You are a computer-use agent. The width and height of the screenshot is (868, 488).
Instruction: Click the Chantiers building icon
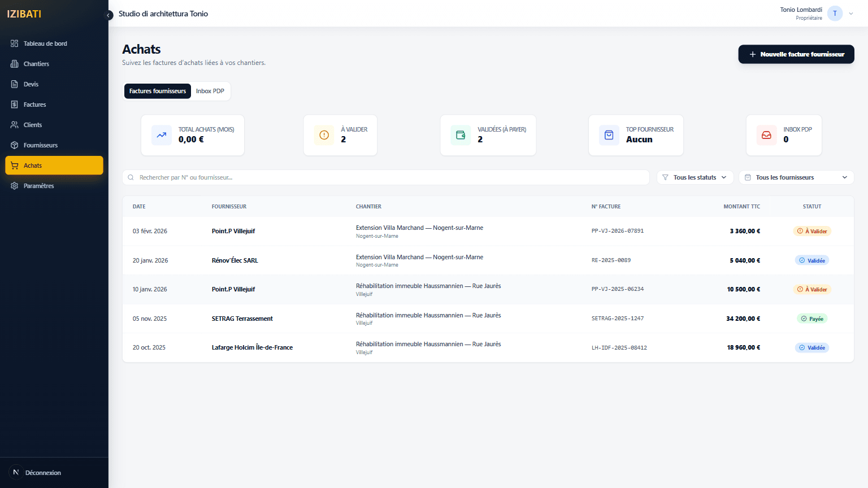click(15, 64)
